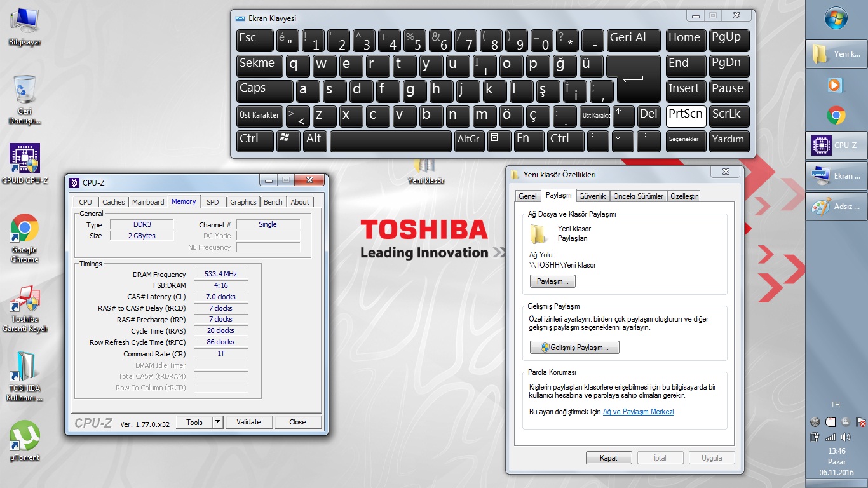Click the clock and date in the taskbar

(x=836, y=461)
